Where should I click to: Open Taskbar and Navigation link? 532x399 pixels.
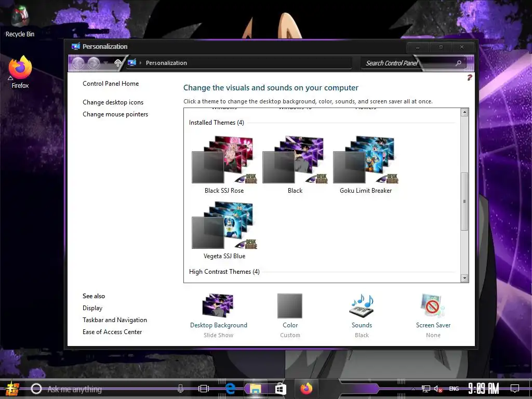115,320
